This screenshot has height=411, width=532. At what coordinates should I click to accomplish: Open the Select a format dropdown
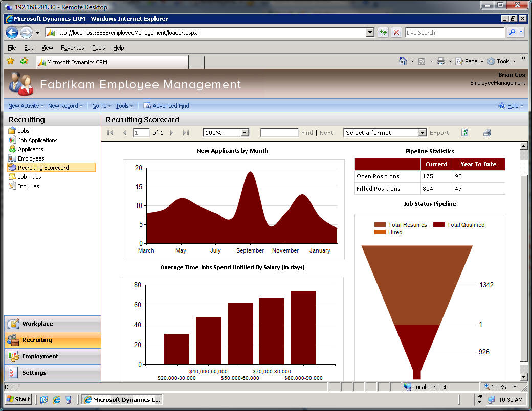click(385, 133)
